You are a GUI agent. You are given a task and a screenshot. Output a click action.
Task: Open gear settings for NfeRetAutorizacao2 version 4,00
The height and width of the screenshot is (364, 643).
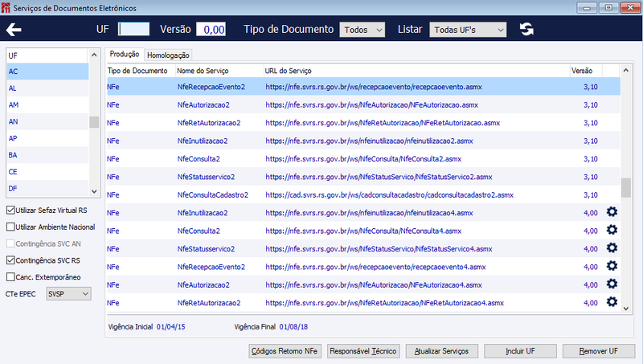point(612,302)
